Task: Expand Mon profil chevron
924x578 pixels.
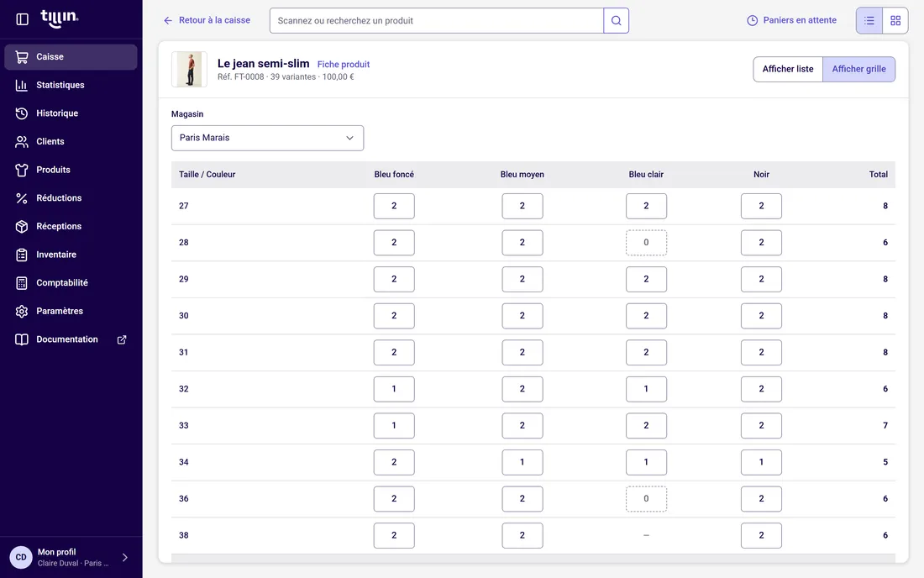Action: click(125, 557)
